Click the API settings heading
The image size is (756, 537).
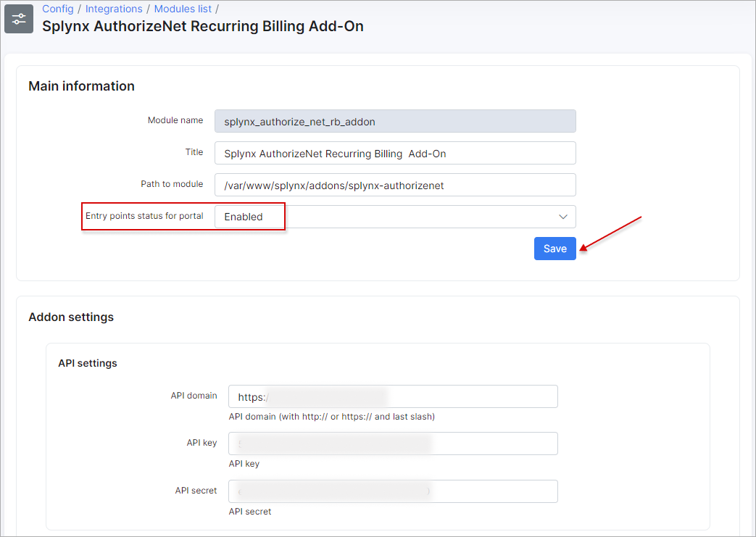(x=88, y=363)
